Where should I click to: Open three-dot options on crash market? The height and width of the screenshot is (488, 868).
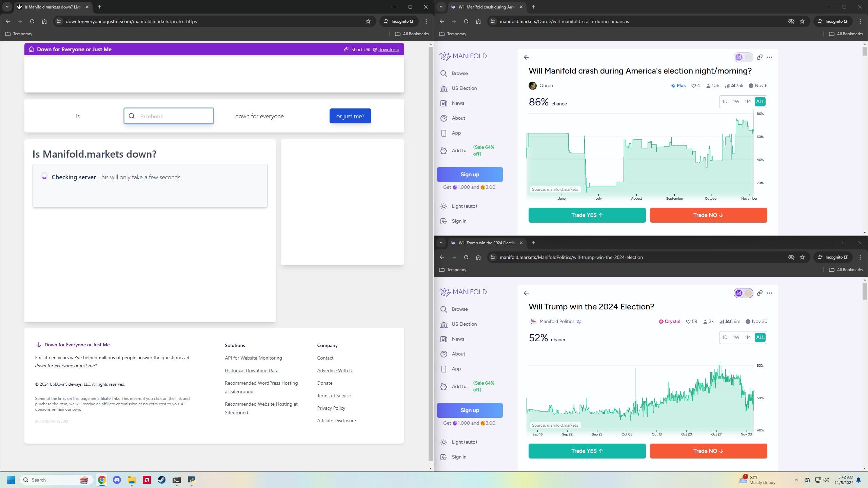click(x=769, y=57)
